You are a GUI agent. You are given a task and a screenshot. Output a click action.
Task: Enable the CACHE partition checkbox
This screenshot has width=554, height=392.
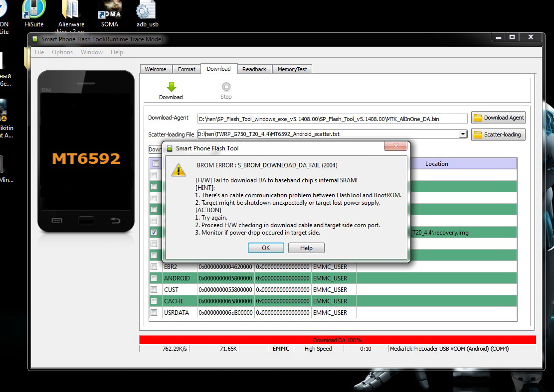pyautogui.click(x=154, y=301)
